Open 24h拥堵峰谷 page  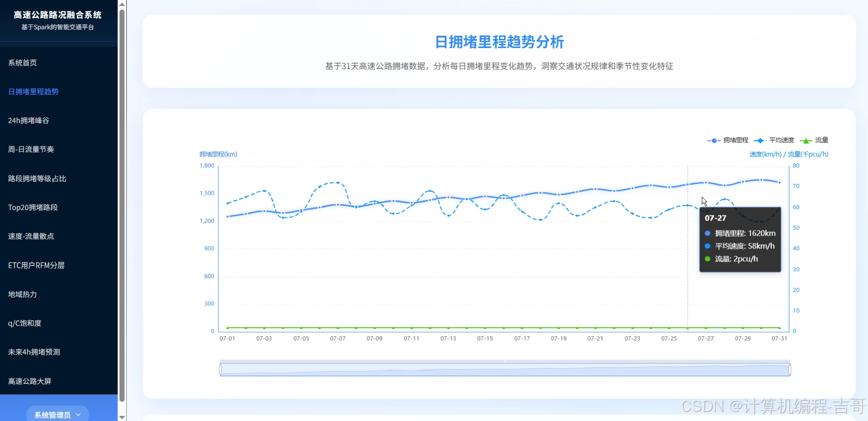point(28,120)
